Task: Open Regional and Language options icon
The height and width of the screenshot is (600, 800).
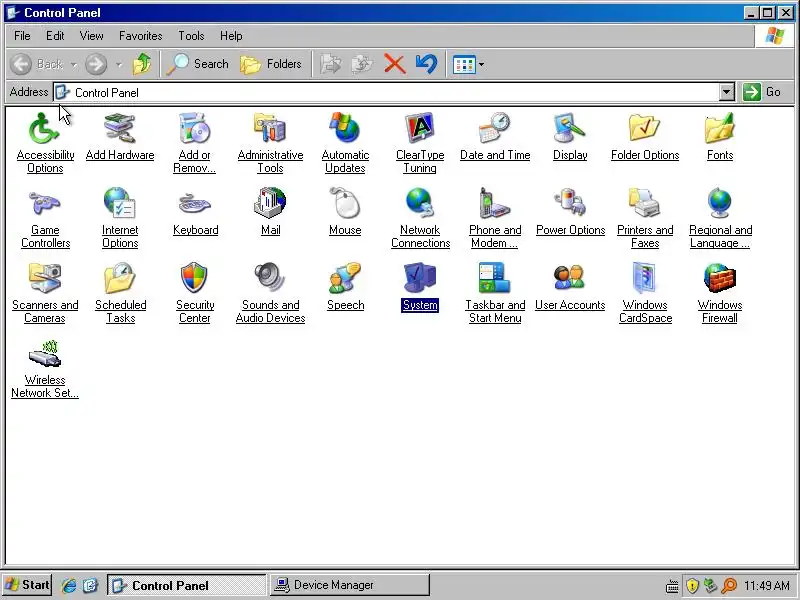Action: click(720, 203)
